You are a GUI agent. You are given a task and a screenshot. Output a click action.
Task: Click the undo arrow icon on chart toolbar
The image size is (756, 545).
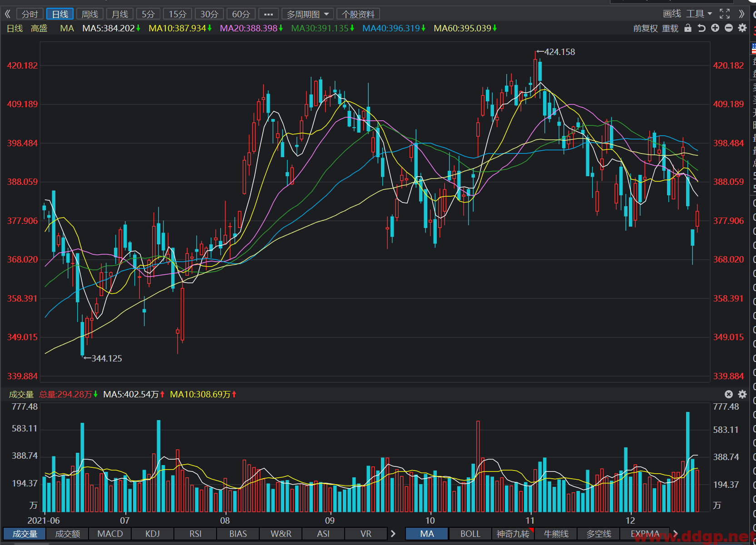702,28
